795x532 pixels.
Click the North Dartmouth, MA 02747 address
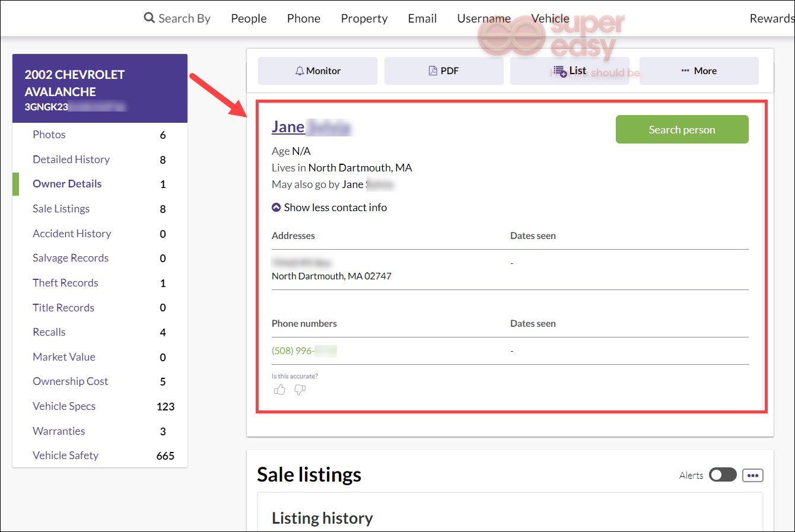[x=332, y=276]
